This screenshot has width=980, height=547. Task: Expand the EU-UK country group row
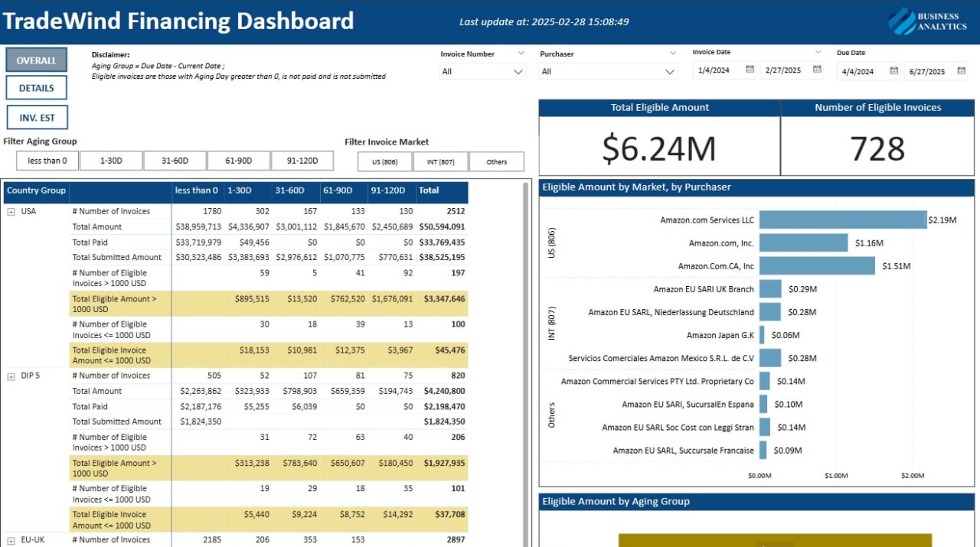(11, 540)
